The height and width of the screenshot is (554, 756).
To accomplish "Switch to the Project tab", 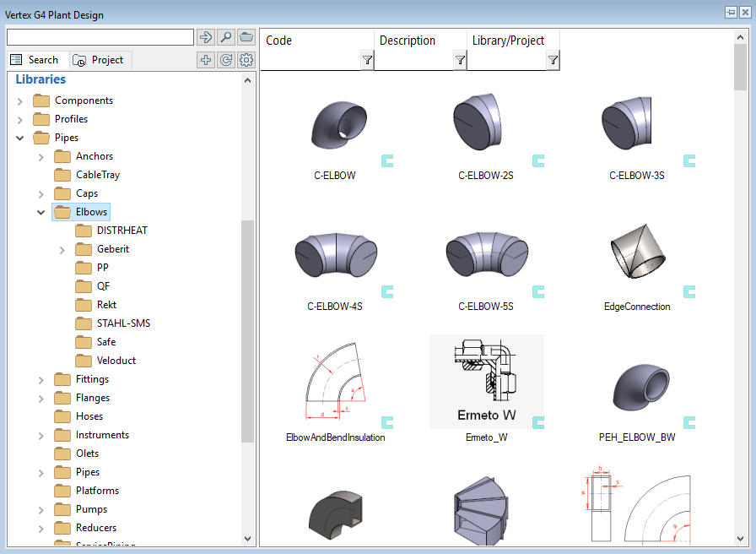I will (99, 60).
